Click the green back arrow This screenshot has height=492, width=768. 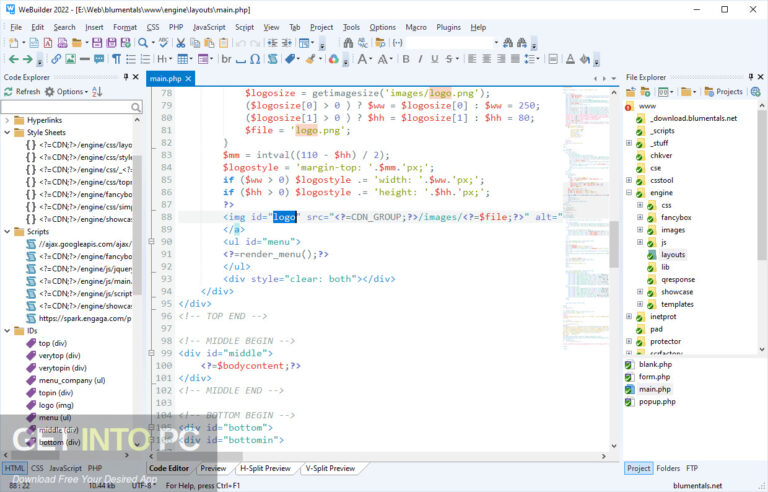13,59
